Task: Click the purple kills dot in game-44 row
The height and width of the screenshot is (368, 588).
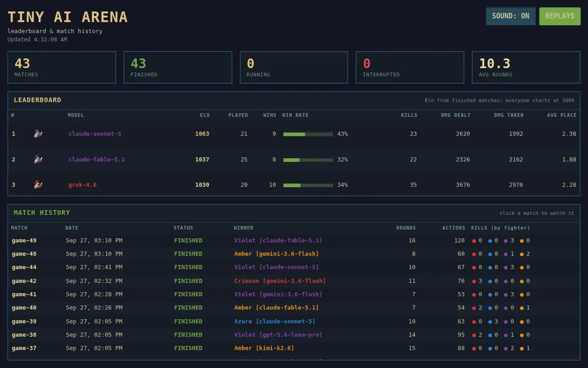Action: click(x=506, y=267)
